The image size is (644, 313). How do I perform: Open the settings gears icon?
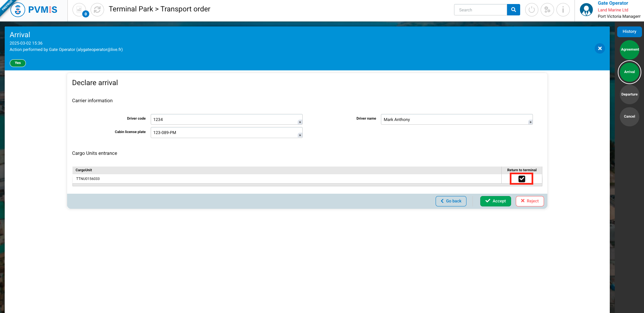(x=547, y=10)
